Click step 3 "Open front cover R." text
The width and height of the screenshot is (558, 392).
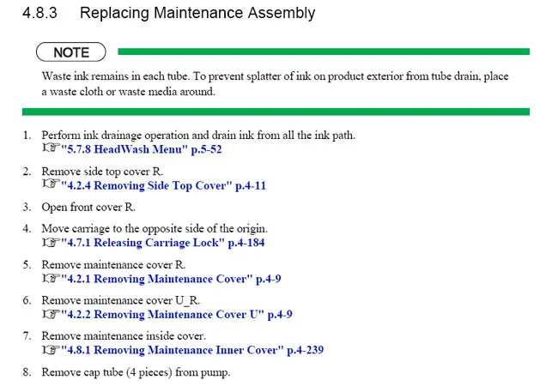pos(88,207)
